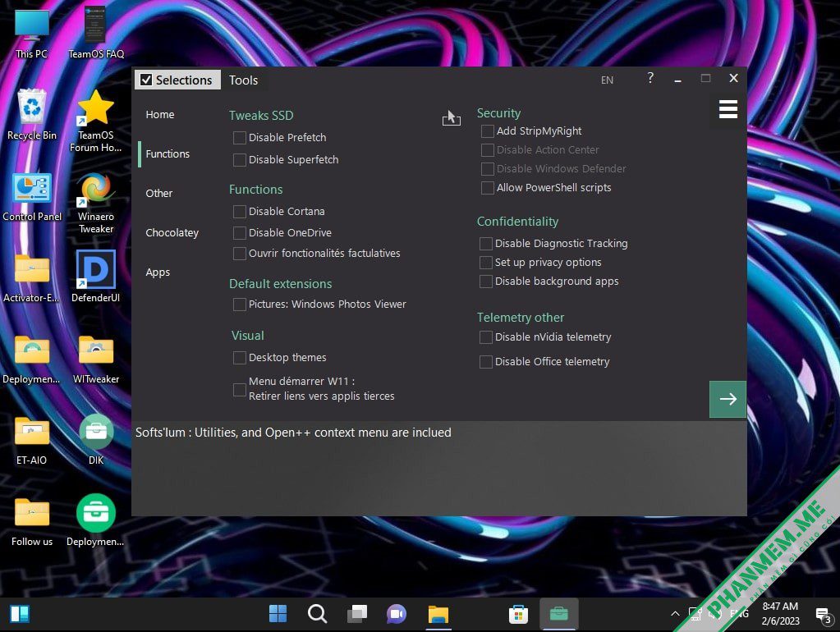Viewport: 840px width, 632px height.
Task: Click Windows Start button in taskbar
Action: (278, 614)
